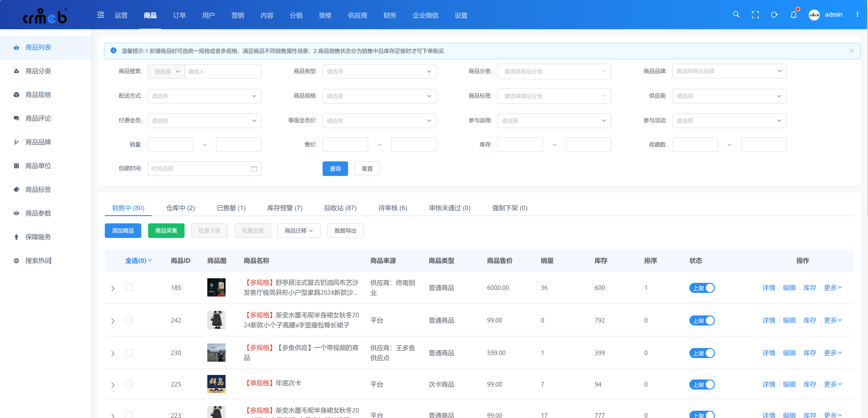Image resolution: width=868 pixels, height=418 pixels.
Task: Toggle 上架 switch for product 225
Action: 701,384
